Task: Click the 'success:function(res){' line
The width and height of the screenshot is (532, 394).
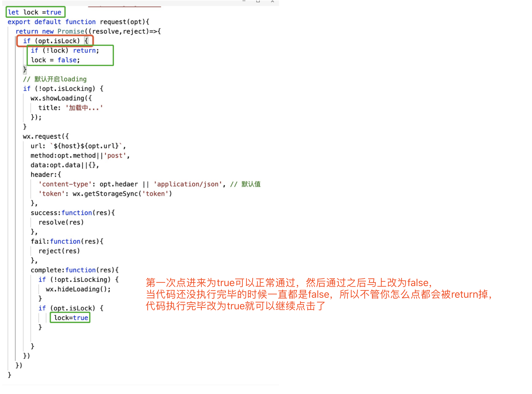Action: coord(73,213)
